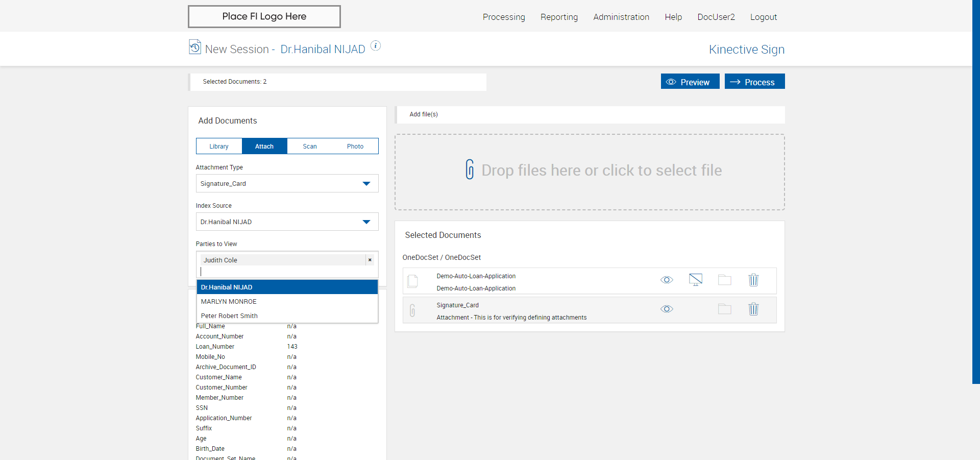Viewport: 980px width, 460px height.
Task: Delete the Signature_Card attachment
Action: (753, 309)
